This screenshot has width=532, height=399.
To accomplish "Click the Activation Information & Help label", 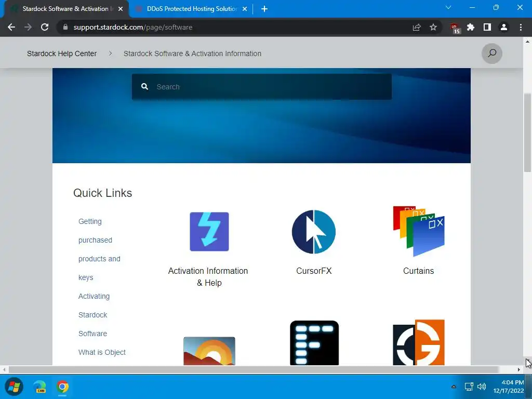I will click(x=208, y=276).
